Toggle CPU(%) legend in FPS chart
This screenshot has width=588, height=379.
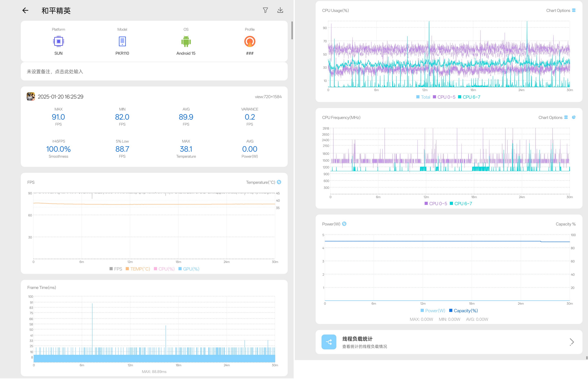pos(164,269)
